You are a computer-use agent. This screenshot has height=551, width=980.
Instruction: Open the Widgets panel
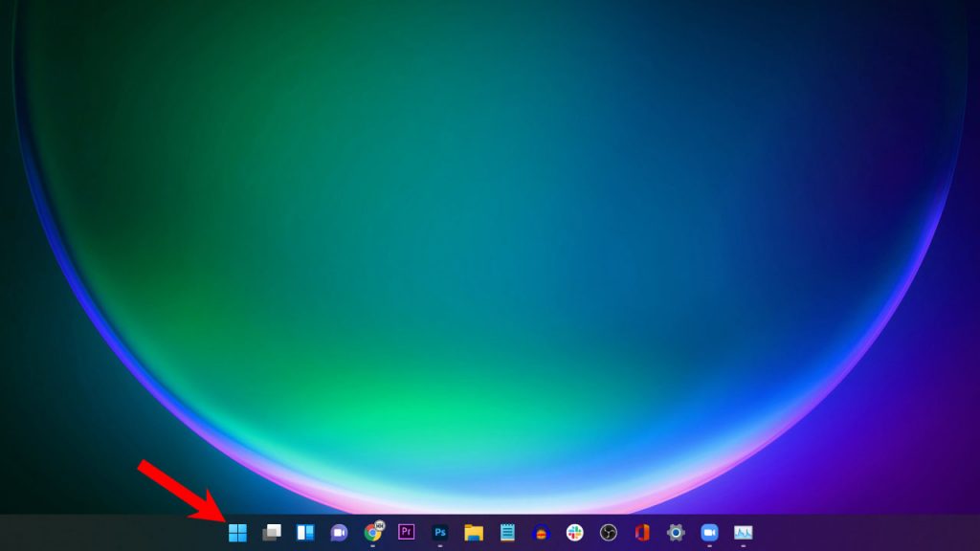click(305, 532)
